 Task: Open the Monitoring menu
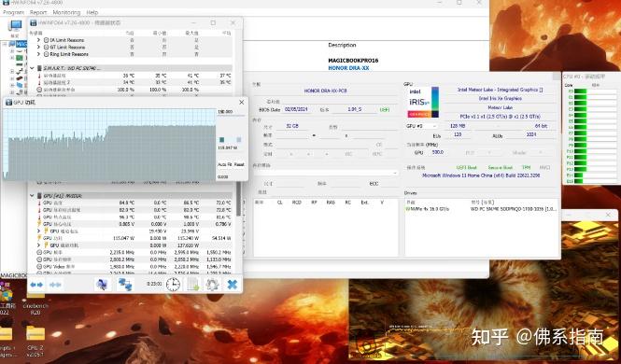pos(66,13)
